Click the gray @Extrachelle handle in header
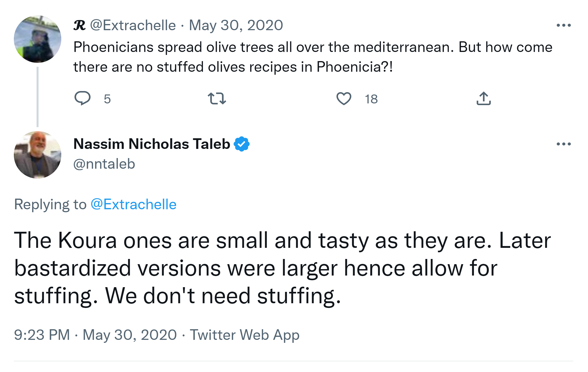The width and height of the screenshot is (588, 372). click(133, 25)
